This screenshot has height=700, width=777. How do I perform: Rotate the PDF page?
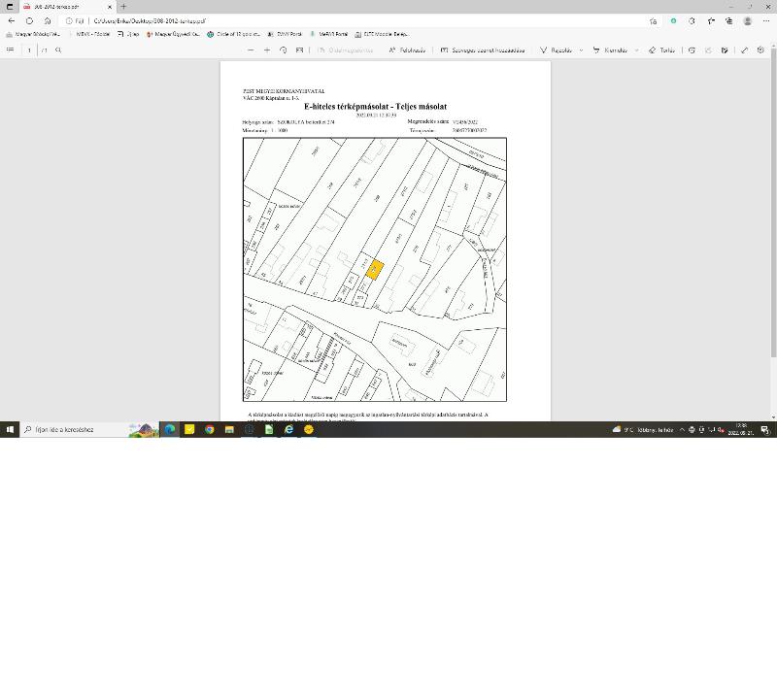coord(284,50)
